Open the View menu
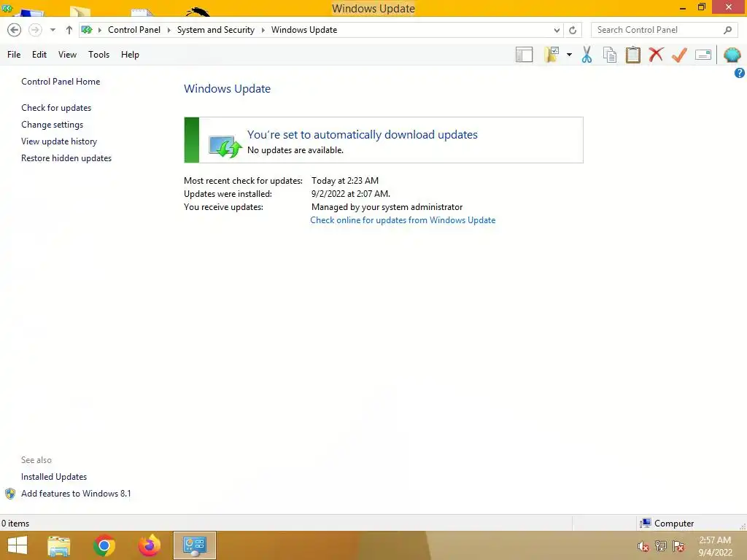The image size is (747, 560). [x=67, y=55]
